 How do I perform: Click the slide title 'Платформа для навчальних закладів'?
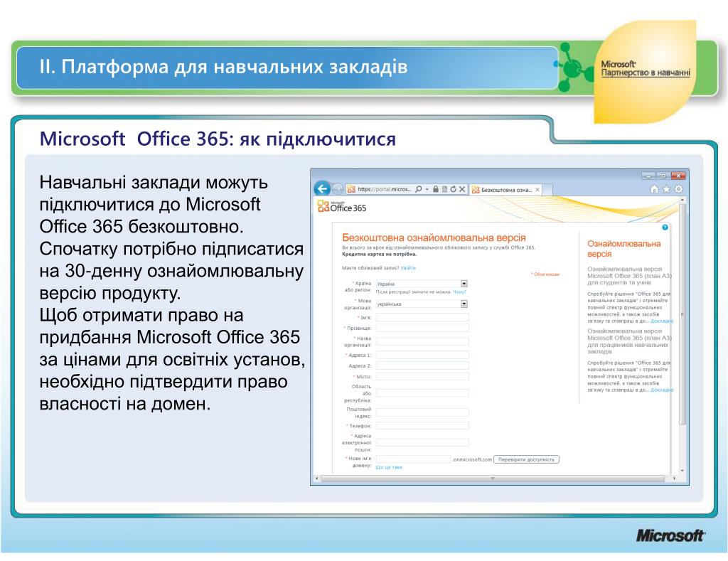[x=235, y=66]
